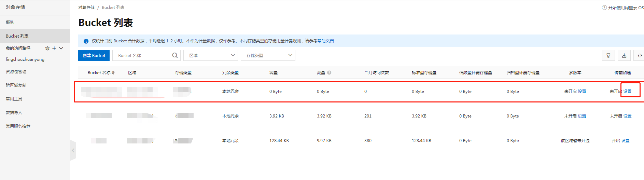Click the download export icon button
Screen dimensions: 644x180
coord(624,55)
